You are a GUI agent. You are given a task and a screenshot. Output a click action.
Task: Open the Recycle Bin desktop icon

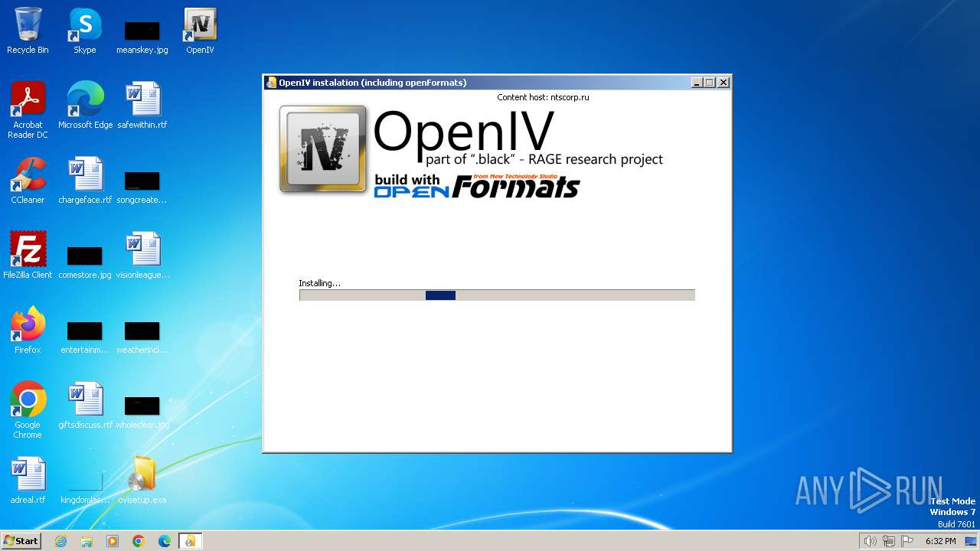point(28,31)
